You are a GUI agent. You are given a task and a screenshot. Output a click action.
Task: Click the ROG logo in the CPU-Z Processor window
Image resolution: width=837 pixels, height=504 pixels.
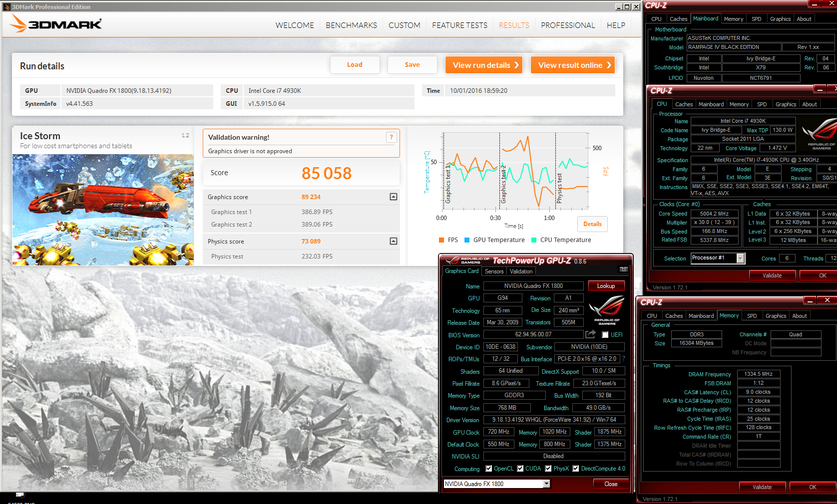click(x=820, y=134)
